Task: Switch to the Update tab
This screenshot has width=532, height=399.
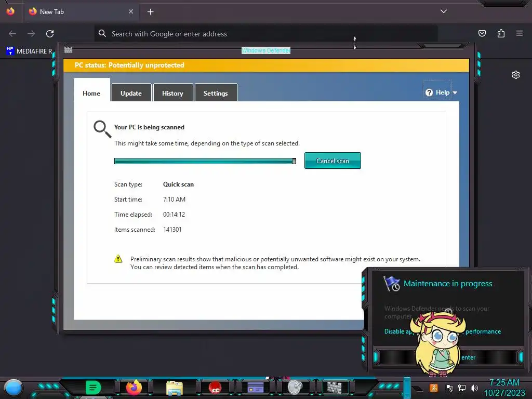Action: [131, 93]
